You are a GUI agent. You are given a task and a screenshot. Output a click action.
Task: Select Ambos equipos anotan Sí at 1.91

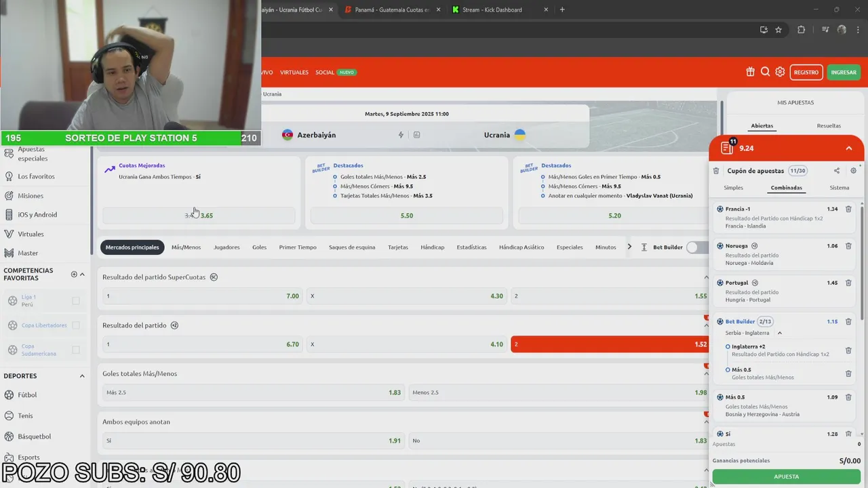click(x=254, y=441)
